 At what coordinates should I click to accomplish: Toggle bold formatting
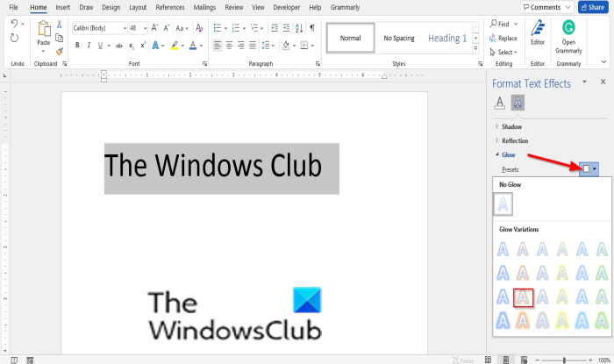[x=77, y=46]
